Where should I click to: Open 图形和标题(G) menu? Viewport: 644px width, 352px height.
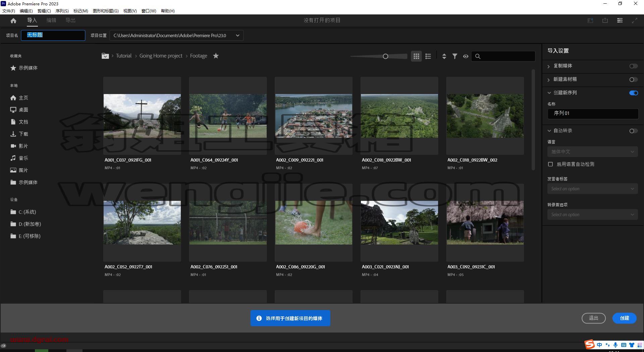click(x=106, y=11)
